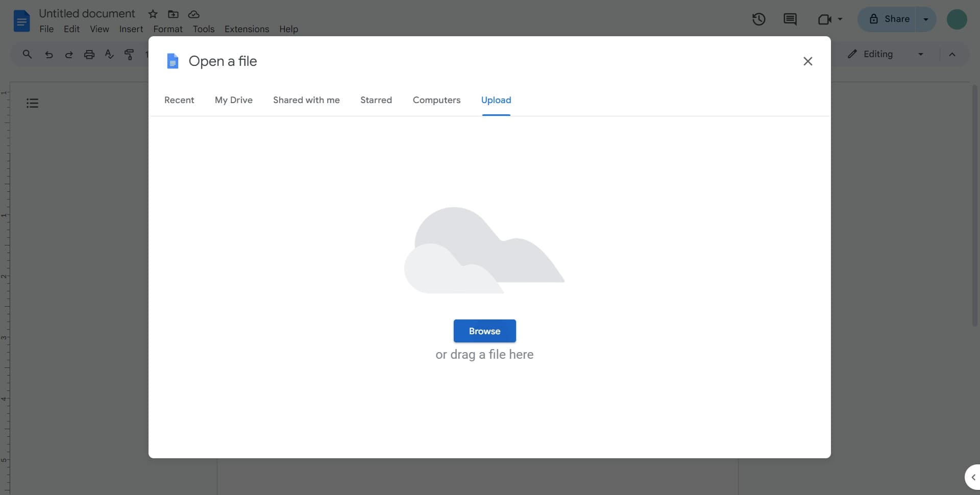980x495 pixels.
Task: Click the spell check icon
Action: coord(109,55)
